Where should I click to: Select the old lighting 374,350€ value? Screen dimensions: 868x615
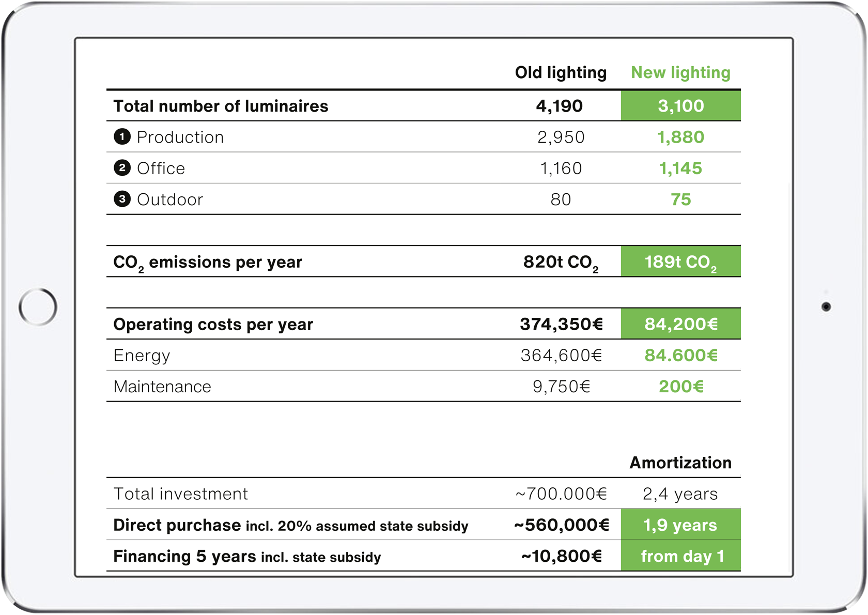[561, 324]
